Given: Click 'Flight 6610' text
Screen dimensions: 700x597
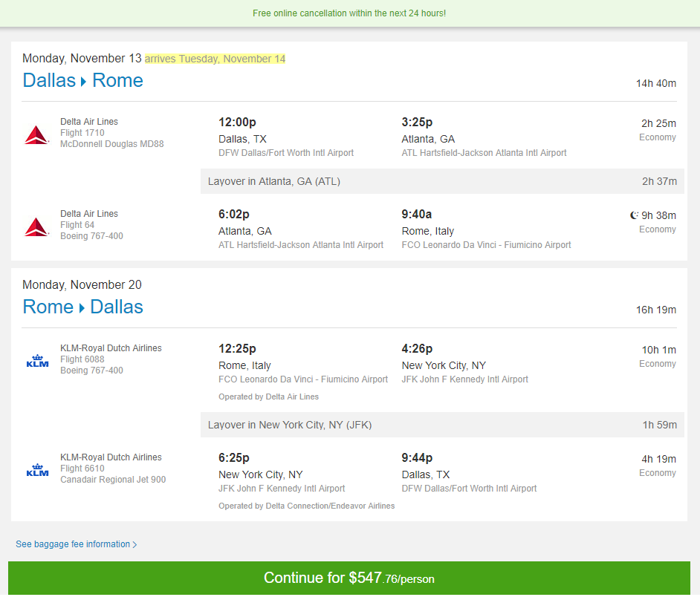Looking at the screenshot, I should 82,469.
